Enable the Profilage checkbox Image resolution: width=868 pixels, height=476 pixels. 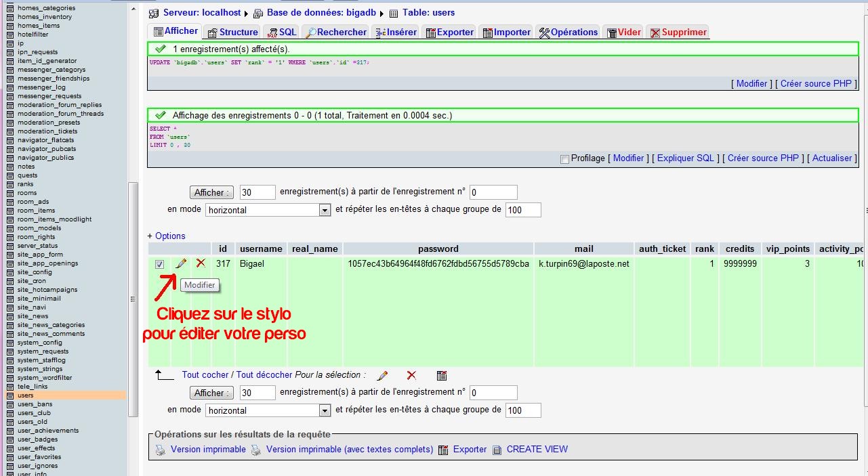click(565, 159)
